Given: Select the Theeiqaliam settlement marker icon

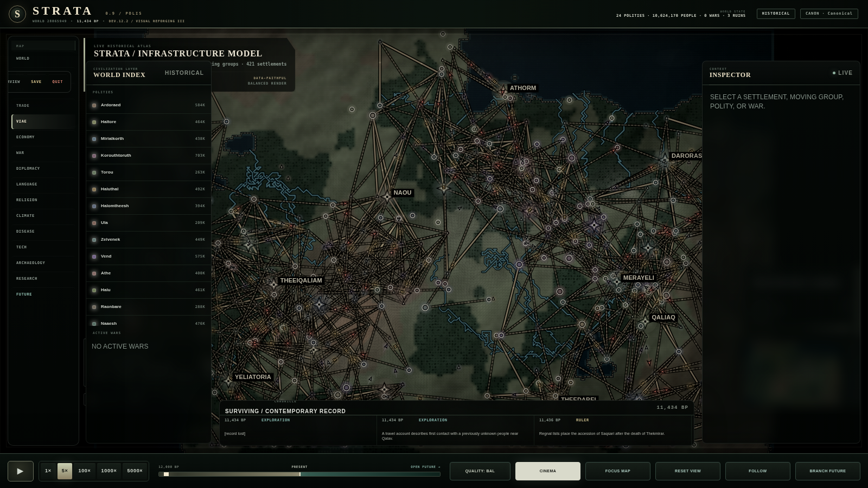Looking at the screenshot, I should pos(273,284).
